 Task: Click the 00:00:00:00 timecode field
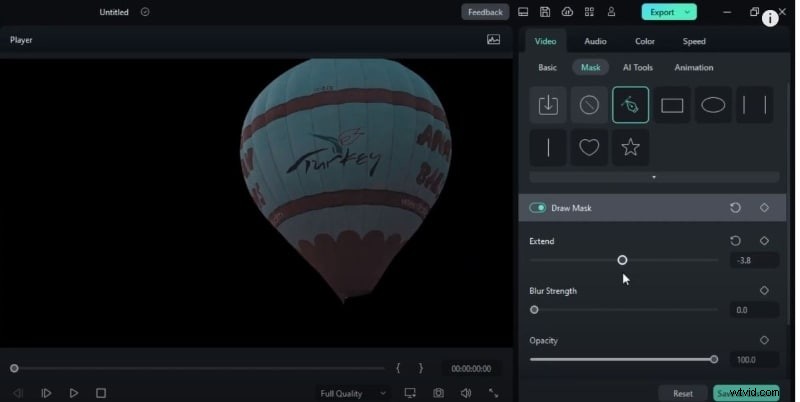coord(471,368)
